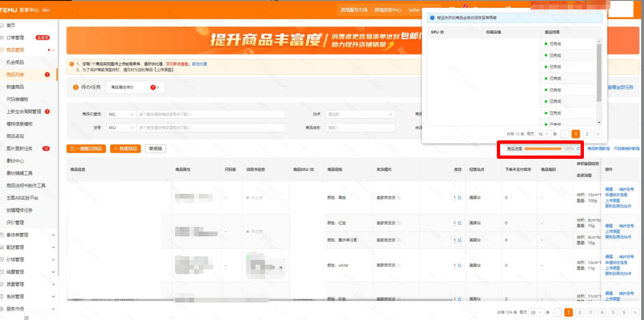Click the 一键搬运商品 button
The image size is (644, 320).
pos(86,149)
